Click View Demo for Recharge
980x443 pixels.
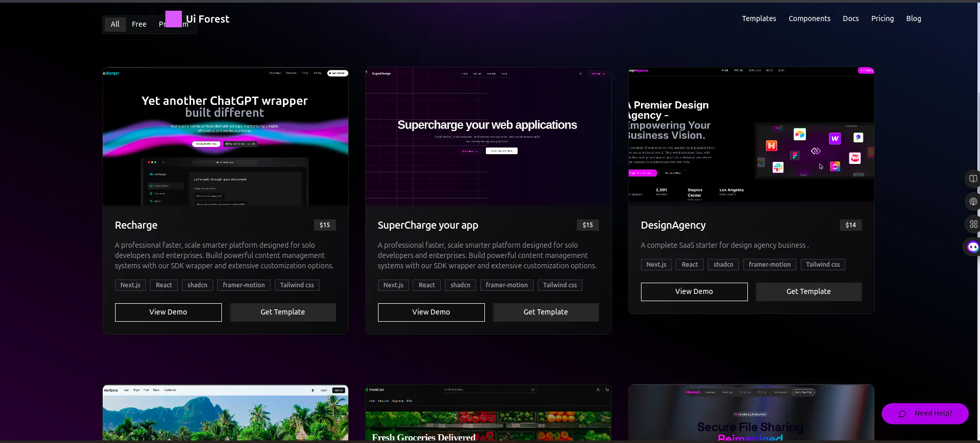pos(168,312)
